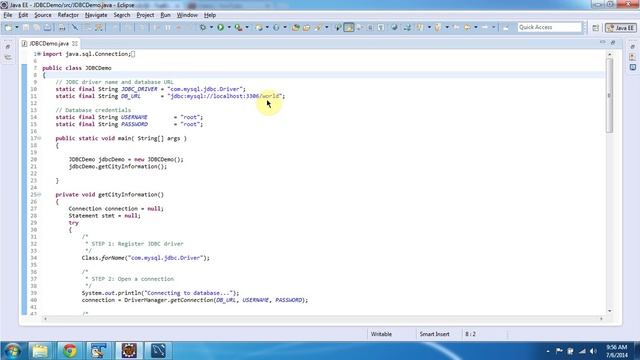The height and width of the screenshot is (360, 640).
Task: Toggle the highlighted Mark Occurrences button
Action: pyautogui.click(x=349, y=27)
